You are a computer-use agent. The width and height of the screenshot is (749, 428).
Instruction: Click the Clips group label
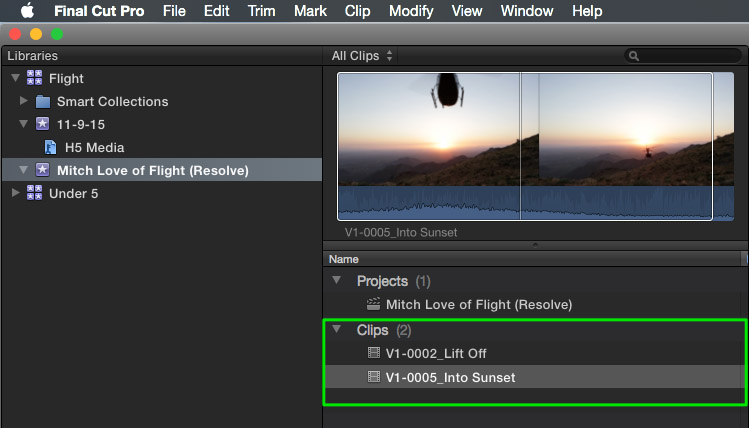click(372, 330)
